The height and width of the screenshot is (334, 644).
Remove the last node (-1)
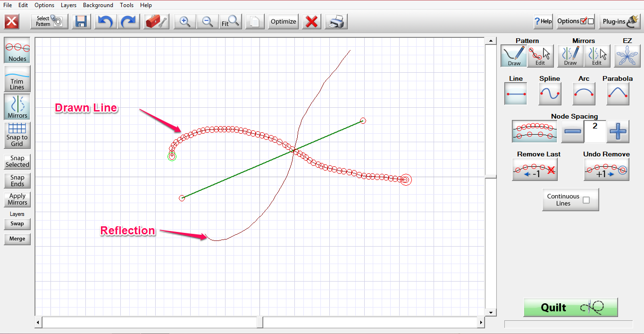click(535, 169)
